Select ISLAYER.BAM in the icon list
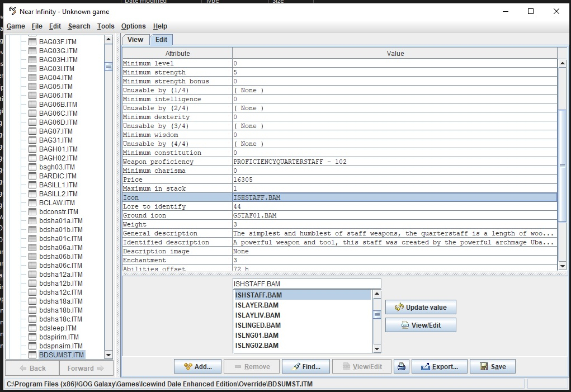The height and width of the screenshot is (392, 571). coord(257,305)
